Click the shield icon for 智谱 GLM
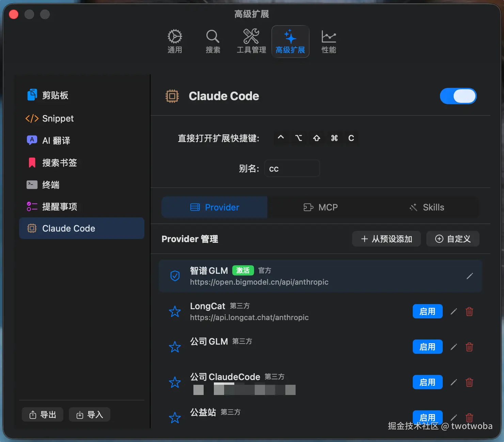The height and width of the screenshot is (442, 504). tap(175, 276)
